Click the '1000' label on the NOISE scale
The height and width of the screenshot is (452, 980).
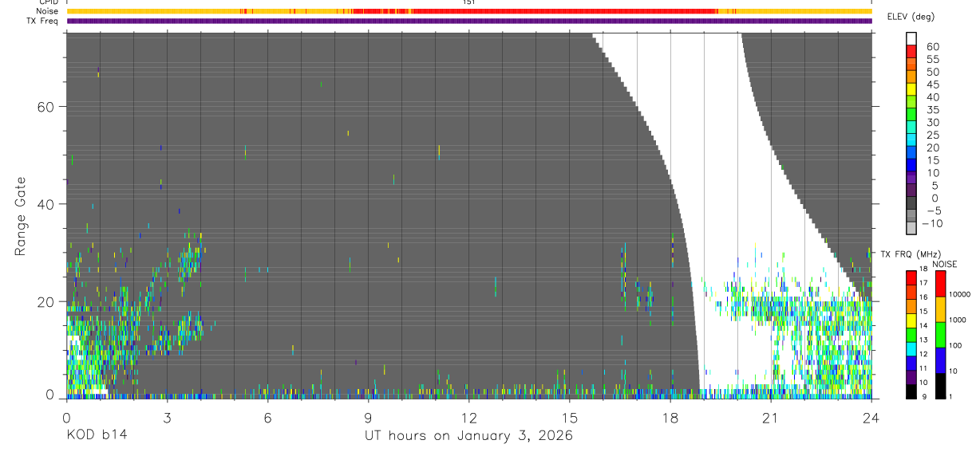point(958,320)
